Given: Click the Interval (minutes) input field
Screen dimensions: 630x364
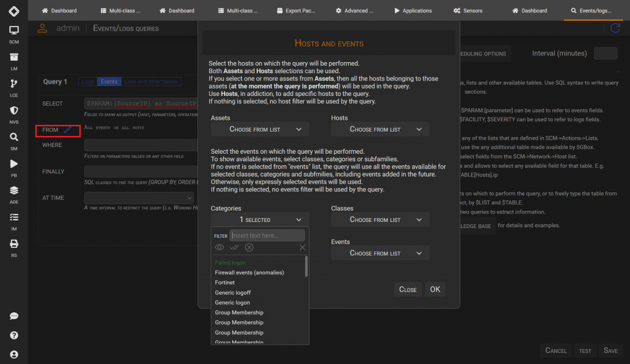Looking at the screenshot, I should [605, 53].
